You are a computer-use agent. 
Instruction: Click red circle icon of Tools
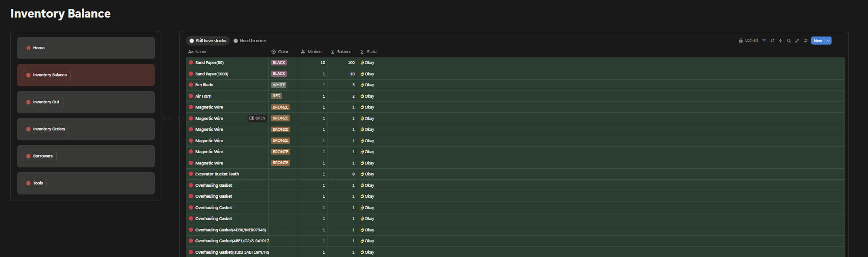(x=28, y=183)
